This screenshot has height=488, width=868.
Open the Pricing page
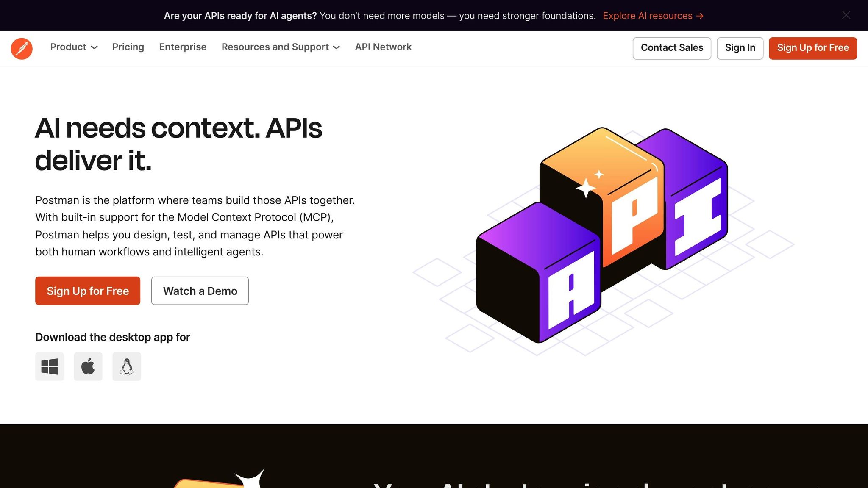pos(128,47)
